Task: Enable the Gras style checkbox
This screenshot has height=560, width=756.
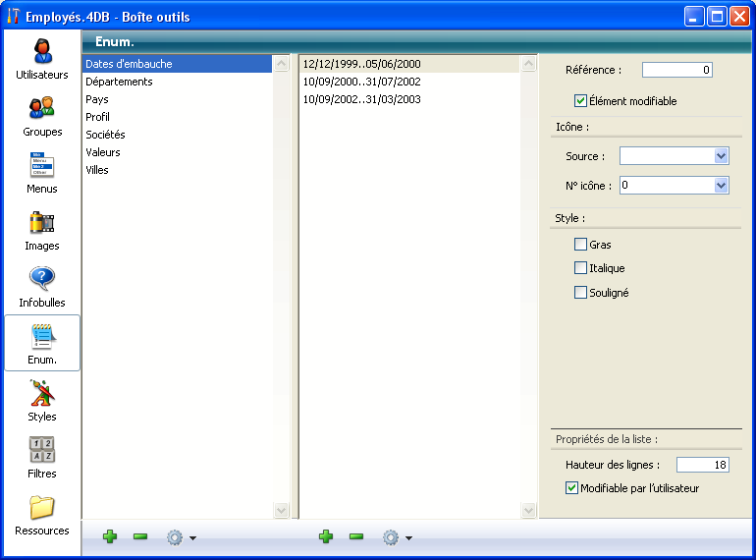Action: tap(581, 245)
